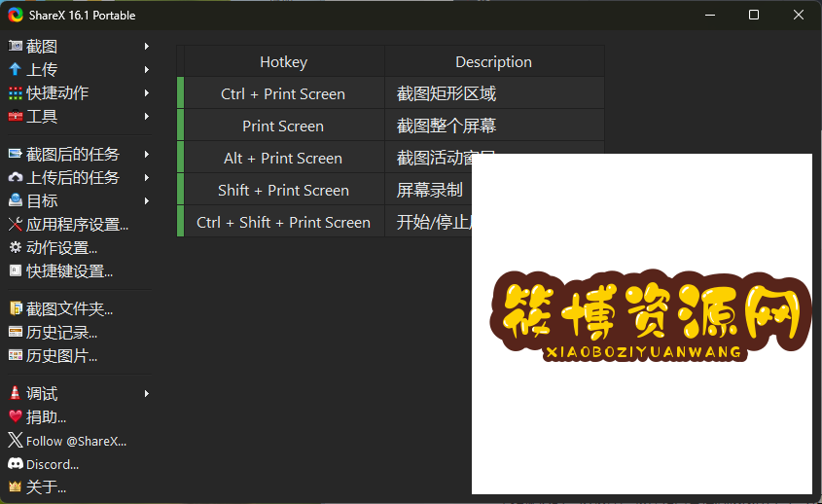Open the Discord... link
The height and width of the screenshot is (504, 822).
point(79,463)
